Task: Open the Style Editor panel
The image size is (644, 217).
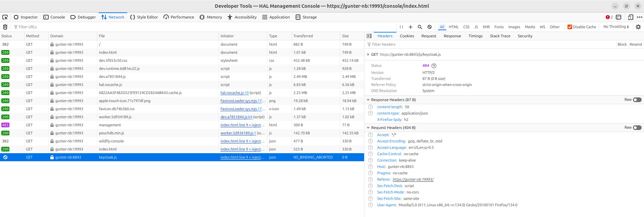Action: click(144, 17)
